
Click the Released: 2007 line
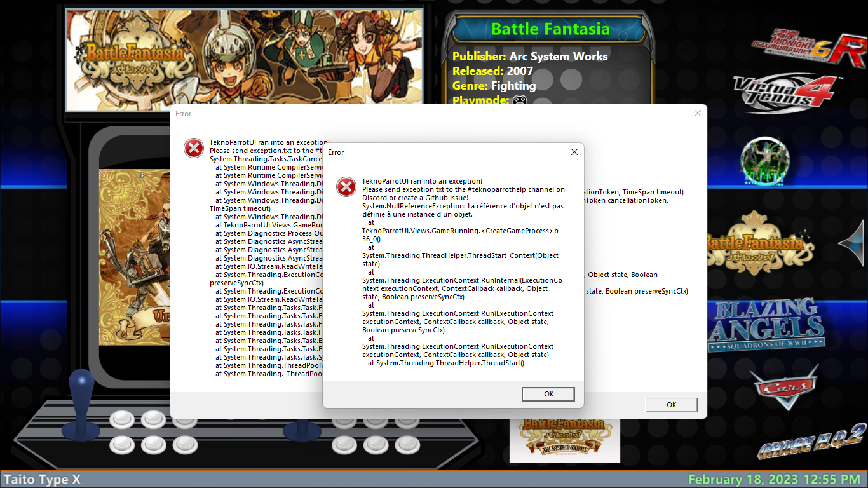coord(492,71)
